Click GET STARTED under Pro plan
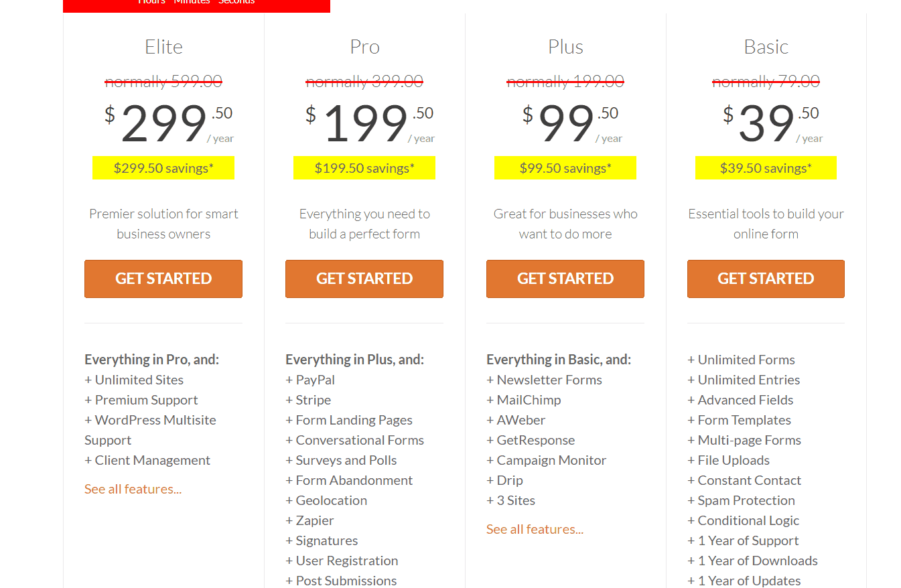The image size is (901, 588). click(364, 279)
